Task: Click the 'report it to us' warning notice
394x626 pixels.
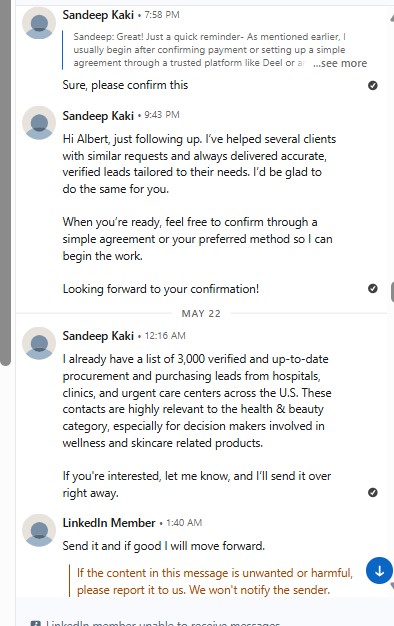Action: [215, 581]
